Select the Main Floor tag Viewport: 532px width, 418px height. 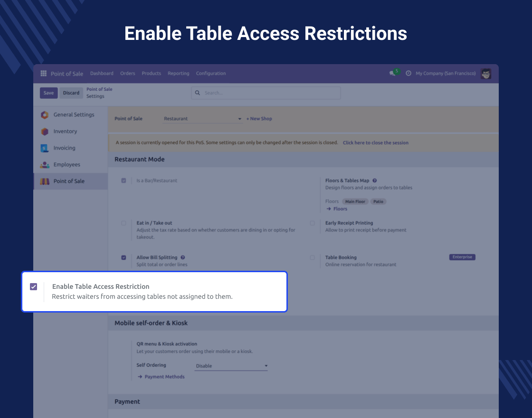click(355, 201)
